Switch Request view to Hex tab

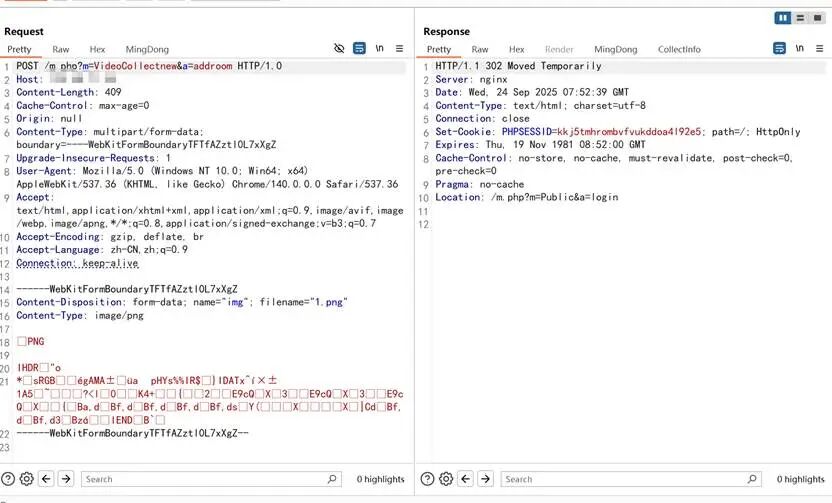point(97,49)
